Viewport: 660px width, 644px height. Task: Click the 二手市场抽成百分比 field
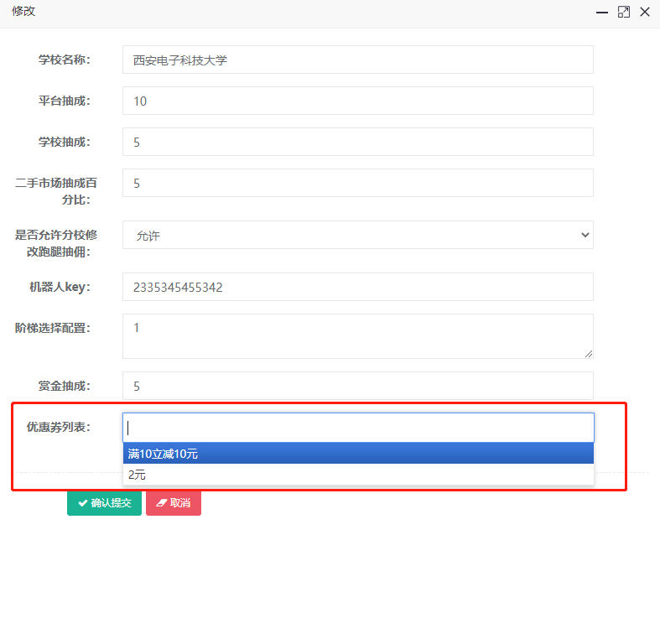(x=358, y=183)
